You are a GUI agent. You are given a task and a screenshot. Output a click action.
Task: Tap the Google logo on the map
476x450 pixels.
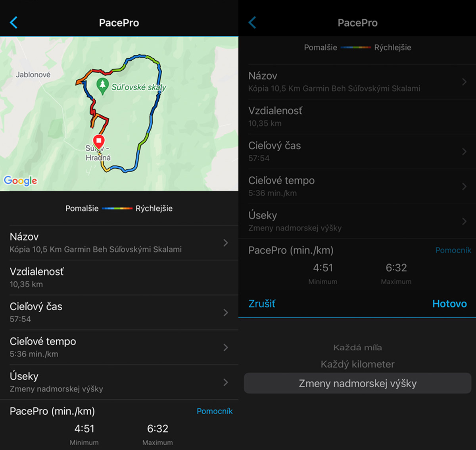21,181
